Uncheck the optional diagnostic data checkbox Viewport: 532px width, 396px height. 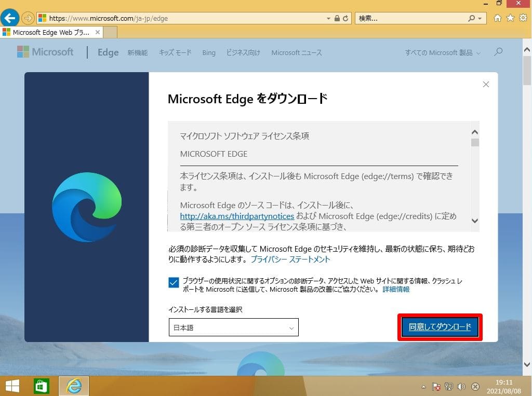click(174, 282)
